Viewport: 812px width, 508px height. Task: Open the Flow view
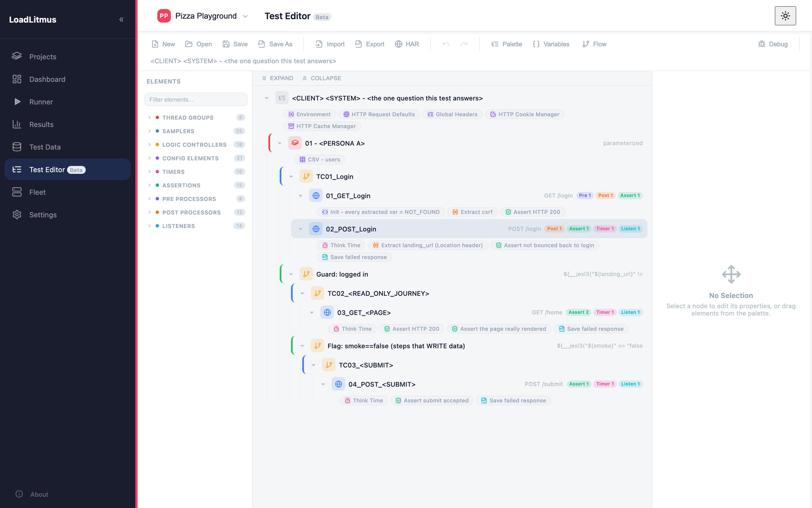click(x=594, y=44)
